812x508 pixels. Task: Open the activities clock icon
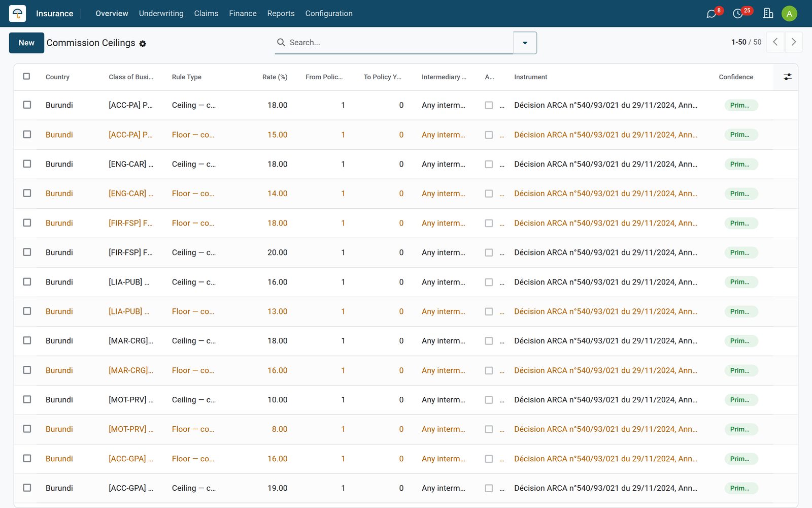(x=738, y=14)
